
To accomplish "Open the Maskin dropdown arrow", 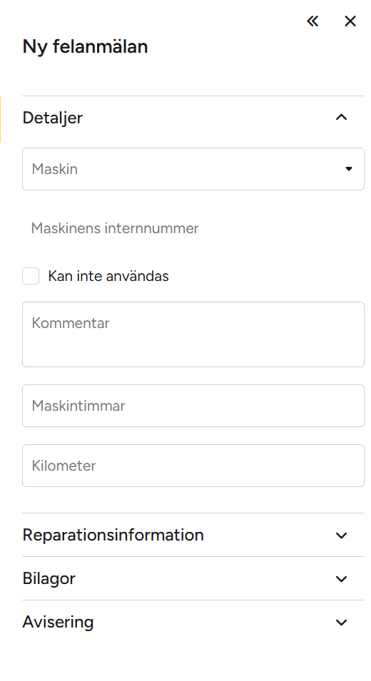I will pos(348,169).
